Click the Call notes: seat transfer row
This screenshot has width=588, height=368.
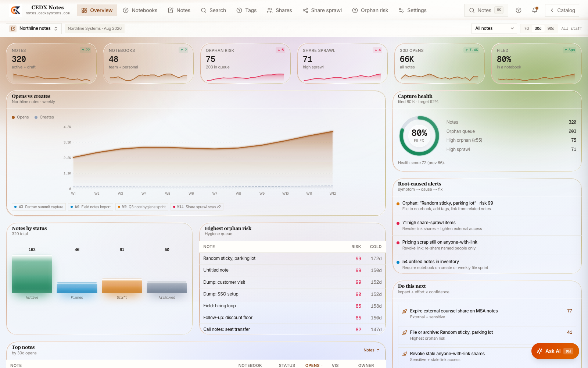[292, 329]
